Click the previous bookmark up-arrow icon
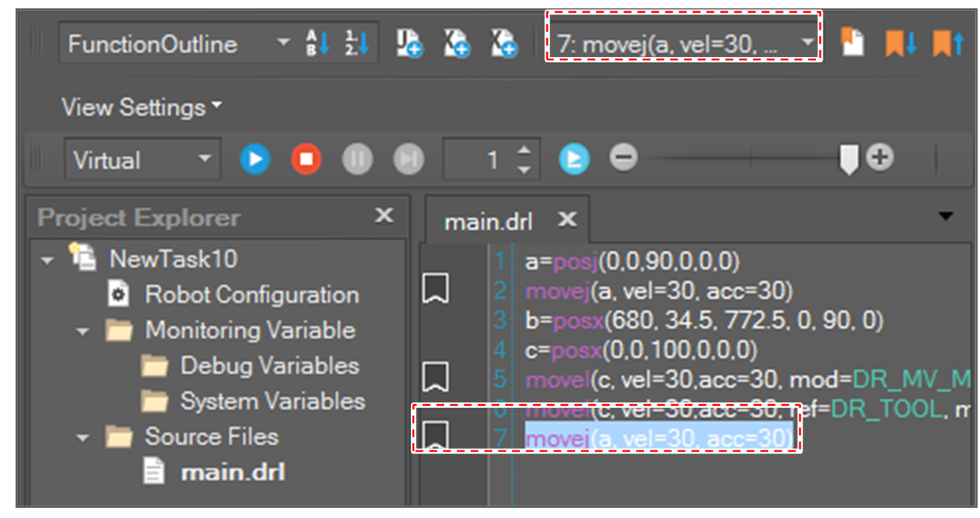 (x=947, y=44)
